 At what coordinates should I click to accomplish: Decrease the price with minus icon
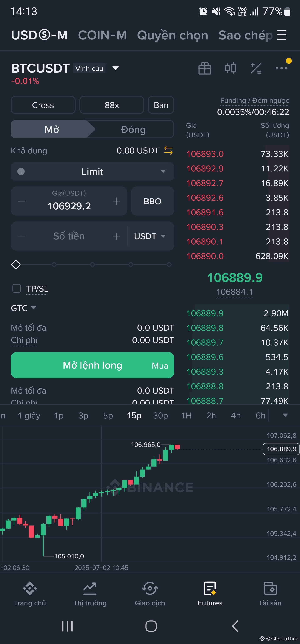[22, 201]
